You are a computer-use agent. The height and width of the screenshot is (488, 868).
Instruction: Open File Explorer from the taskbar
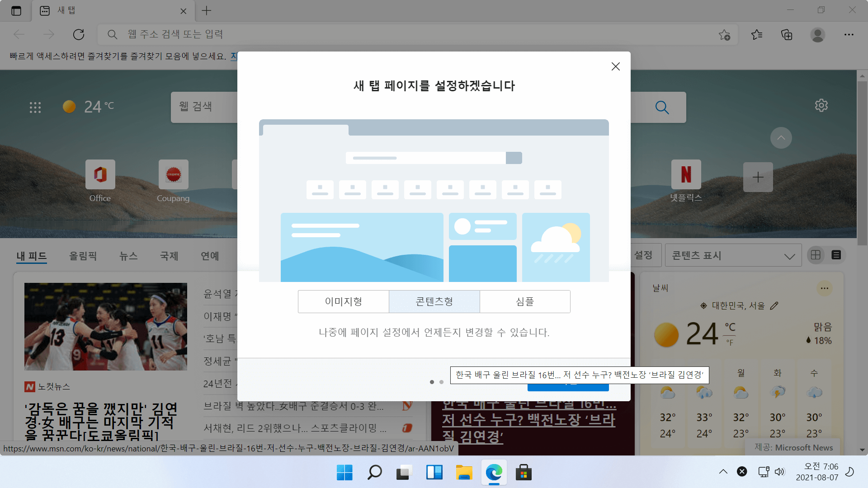[464, 473]
